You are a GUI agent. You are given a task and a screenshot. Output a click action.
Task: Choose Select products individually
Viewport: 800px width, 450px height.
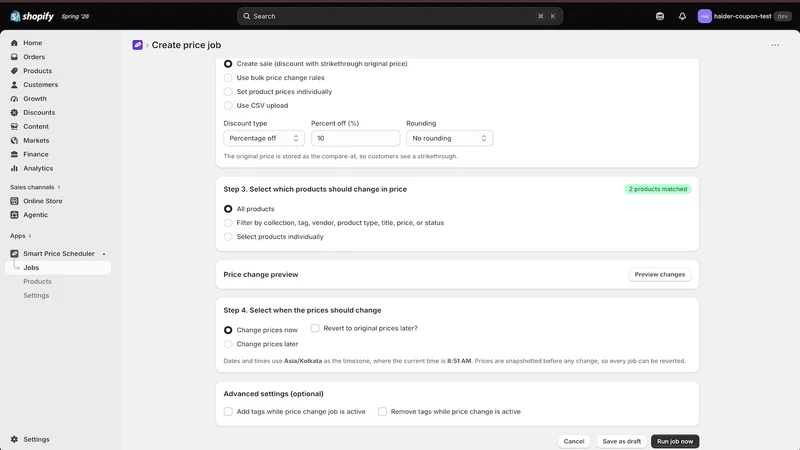pyautogui.click(x=228, y=237)
